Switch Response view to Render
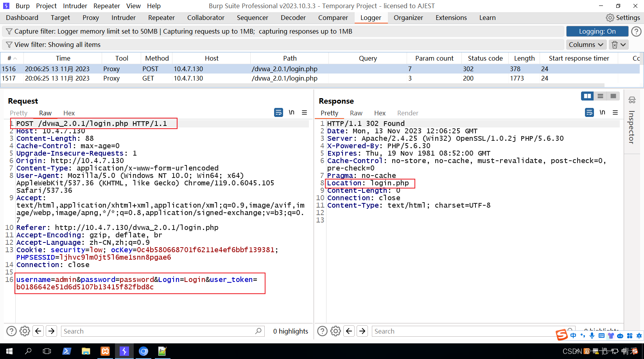Viewport: 644px width, 359px height. click(x=407, y=113)
